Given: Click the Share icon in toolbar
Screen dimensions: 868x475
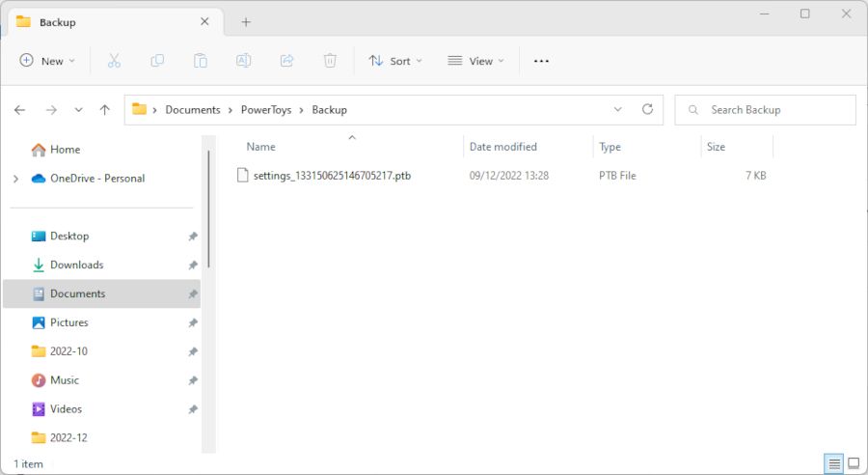Looking at the screenshot, I should pos(286,61).
